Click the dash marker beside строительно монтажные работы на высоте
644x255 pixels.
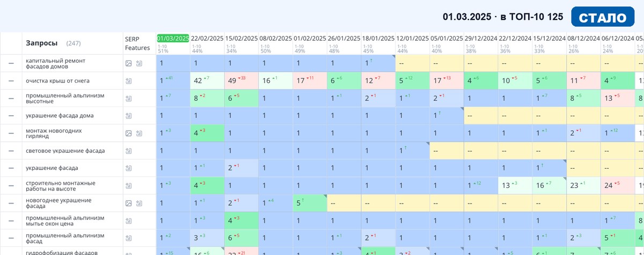click(x=11, y=186)
